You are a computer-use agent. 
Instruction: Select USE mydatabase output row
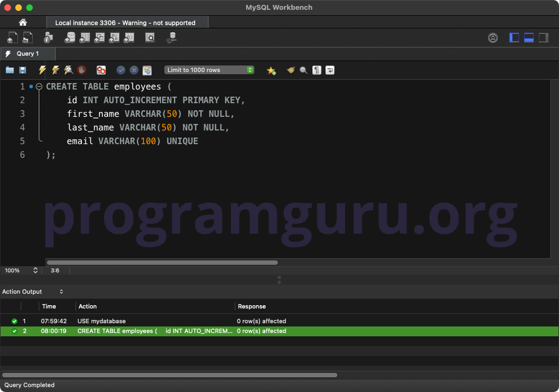coord(279,321)
